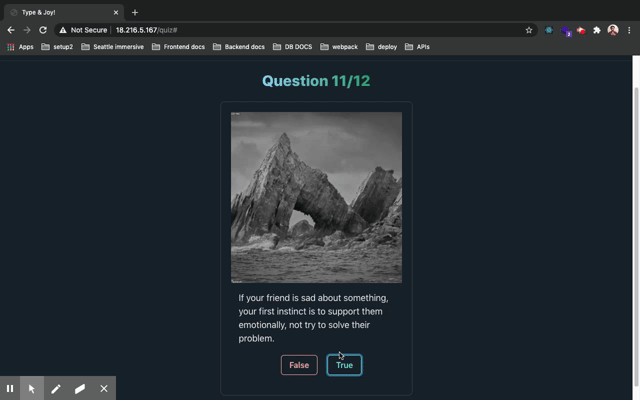This screenshot has height=400, width=640.
Task: Click the rock arch quiz image
Action: 316,197
